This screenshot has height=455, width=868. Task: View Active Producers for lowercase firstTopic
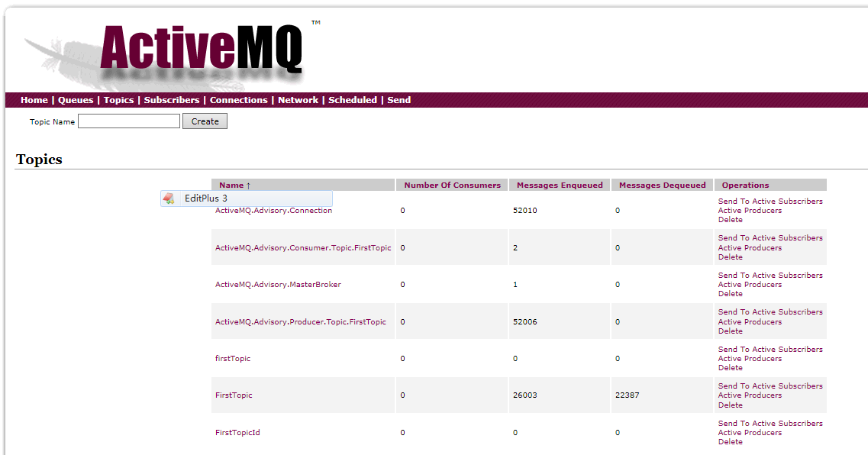click(750, 359)
